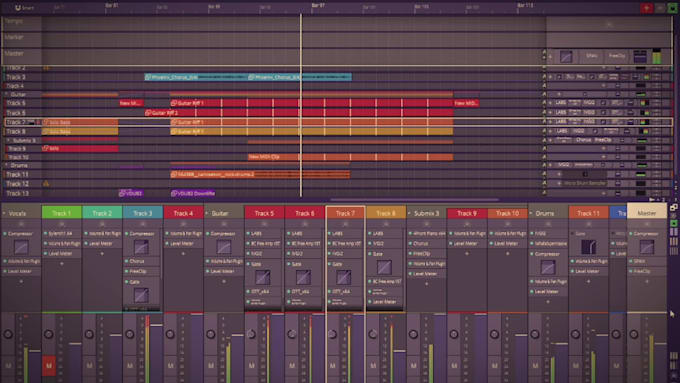Screen dimensions: 680x383
Task: Click the pan knob on Track 9 strip
Action: (454, 334)
